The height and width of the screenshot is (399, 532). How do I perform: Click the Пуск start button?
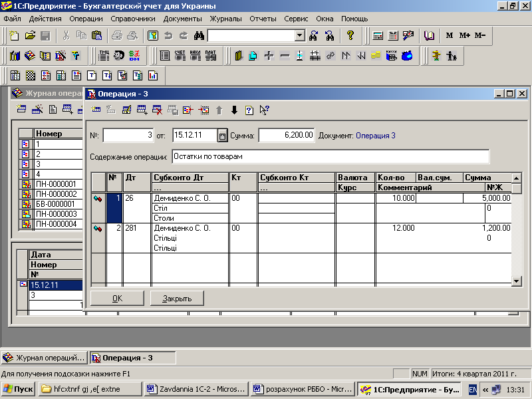click(19, 389)
